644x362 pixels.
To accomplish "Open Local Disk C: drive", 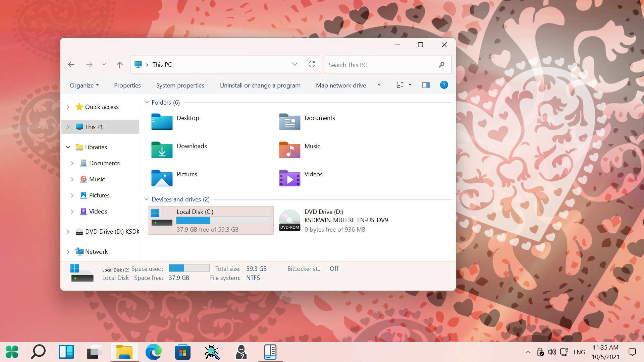I will click(211, 220).
